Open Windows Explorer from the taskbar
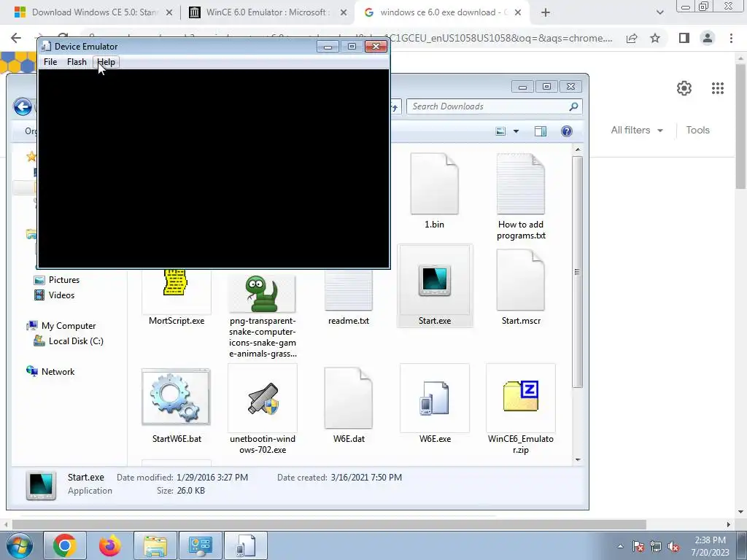747x560 pixels. coord(155,545)
